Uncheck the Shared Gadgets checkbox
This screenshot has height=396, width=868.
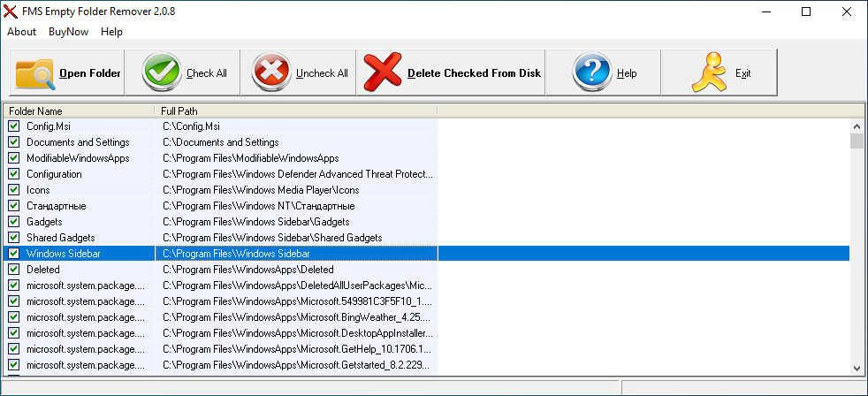pos(14,238)
